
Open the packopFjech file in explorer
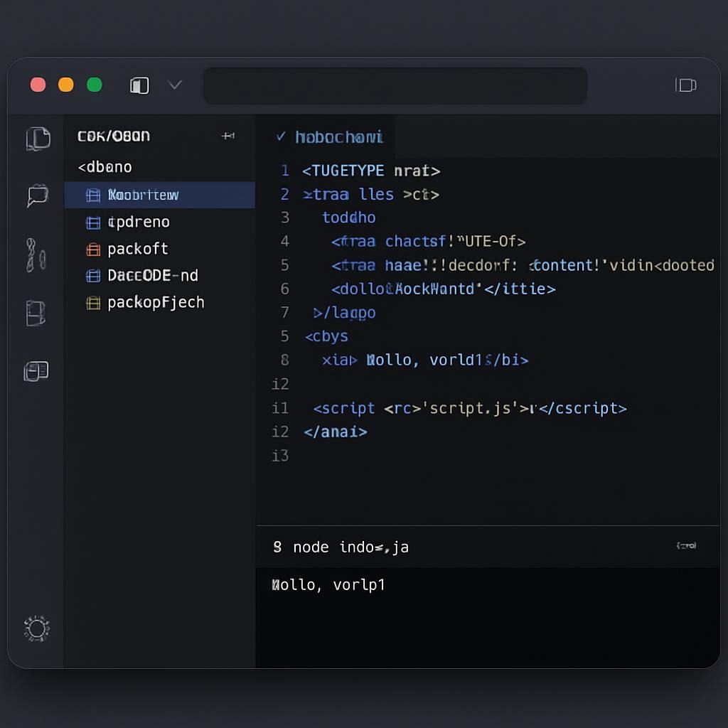tap(155, 303)
